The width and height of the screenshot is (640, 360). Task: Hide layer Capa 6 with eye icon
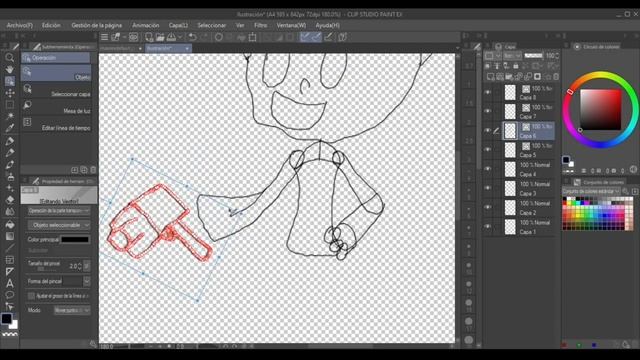(488, 130)
